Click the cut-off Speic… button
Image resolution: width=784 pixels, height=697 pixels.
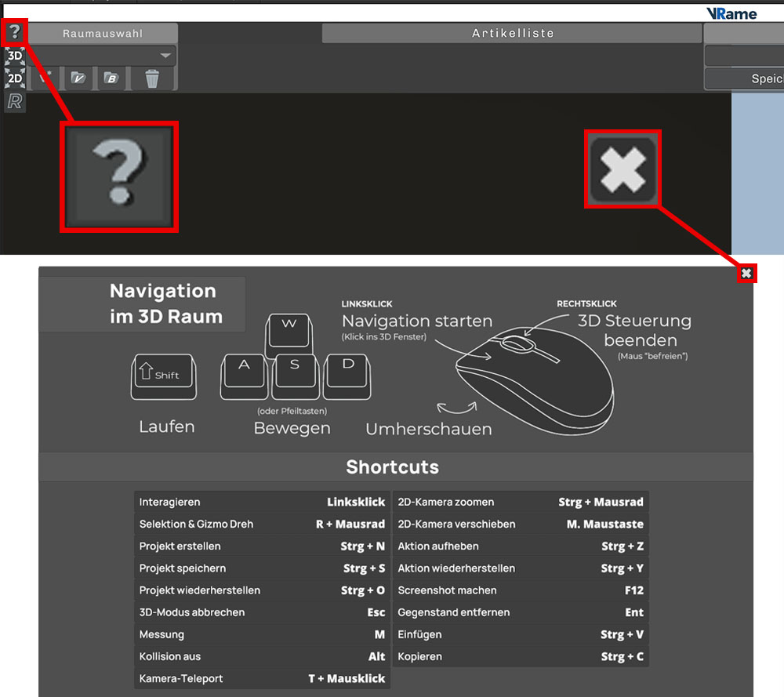[744, 78]
